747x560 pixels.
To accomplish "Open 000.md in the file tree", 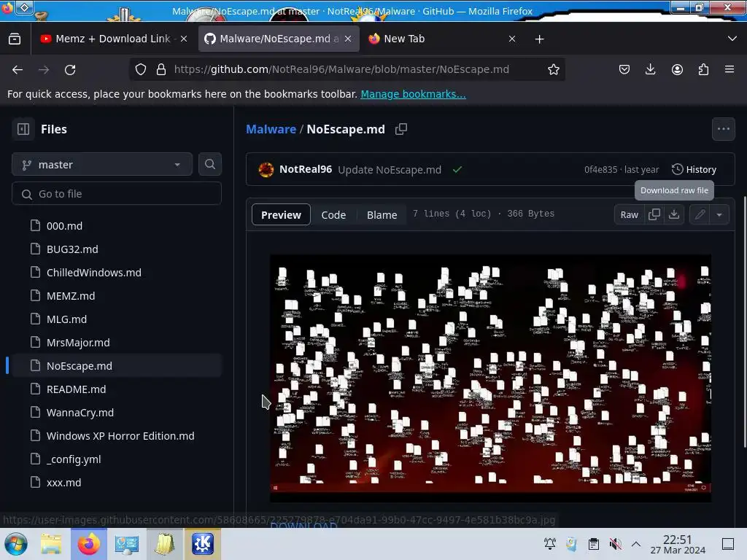I will pos(117,226).
